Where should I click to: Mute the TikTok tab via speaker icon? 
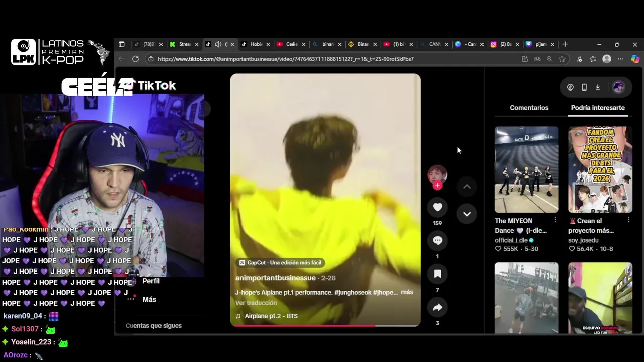tap(218, 44)
